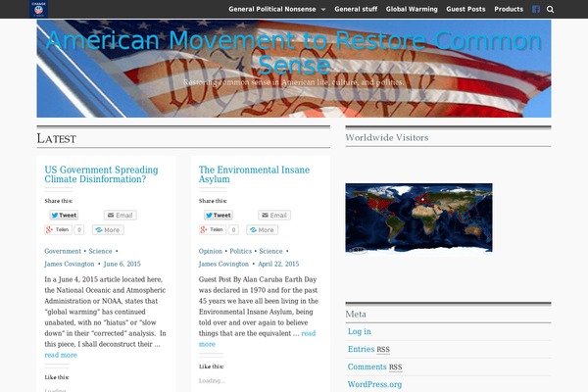Open the Comments RSS feed link
588x392 pixels.
point(374,367)
